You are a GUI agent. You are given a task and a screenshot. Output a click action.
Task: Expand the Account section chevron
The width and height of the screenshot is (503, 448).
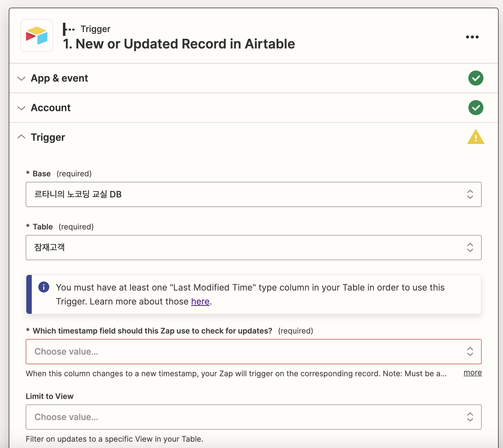click(21, 108)
